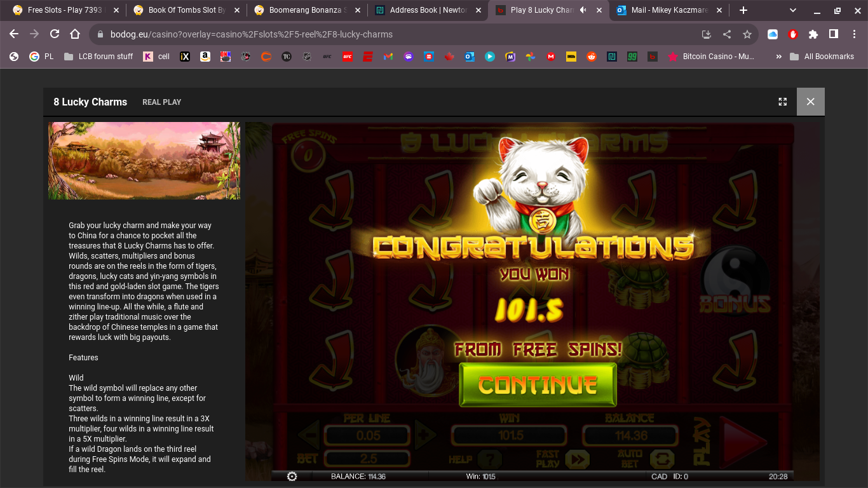Viewport: 868px width, 488px height.
Task: Go to the browser home page
Action: pyautogui.click(x=75, y=34)
